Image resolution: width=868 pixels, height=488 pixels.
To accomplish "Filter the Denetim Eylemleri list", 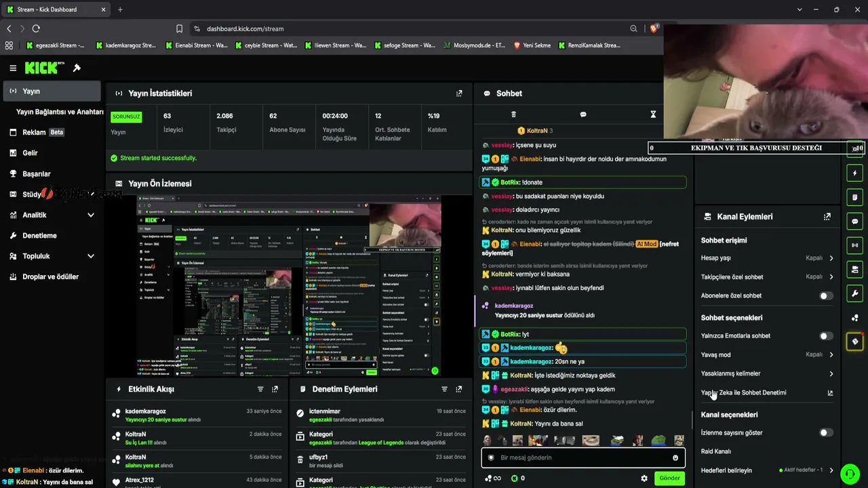I will (x=444, y=389).
